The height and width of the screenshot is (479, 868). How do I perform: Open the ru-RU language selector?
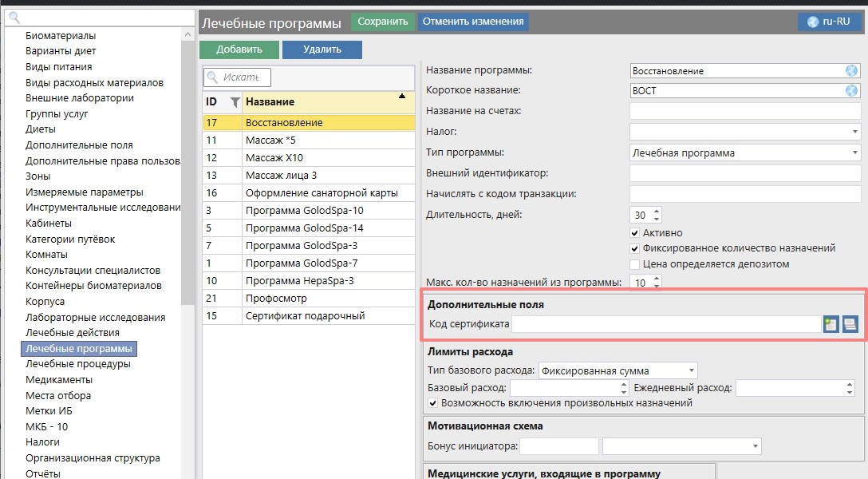829,22
